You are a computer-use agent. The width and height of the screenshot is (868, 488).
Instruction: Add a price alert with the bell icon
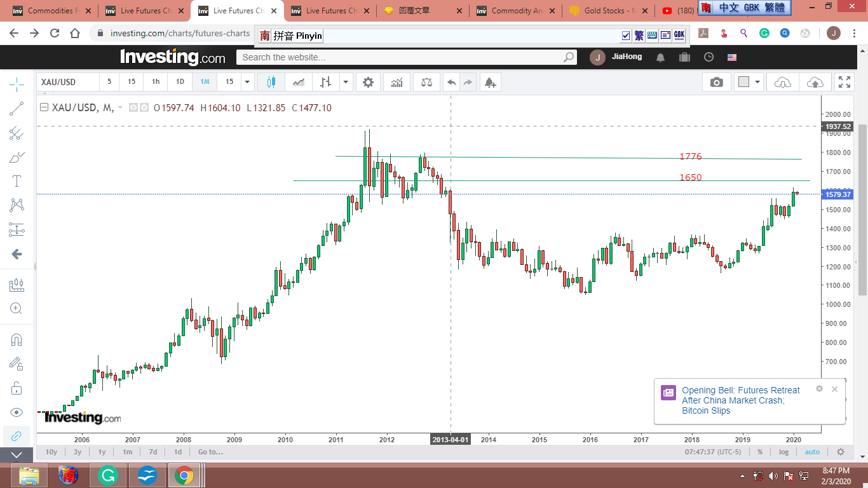[x=489, y=82]
